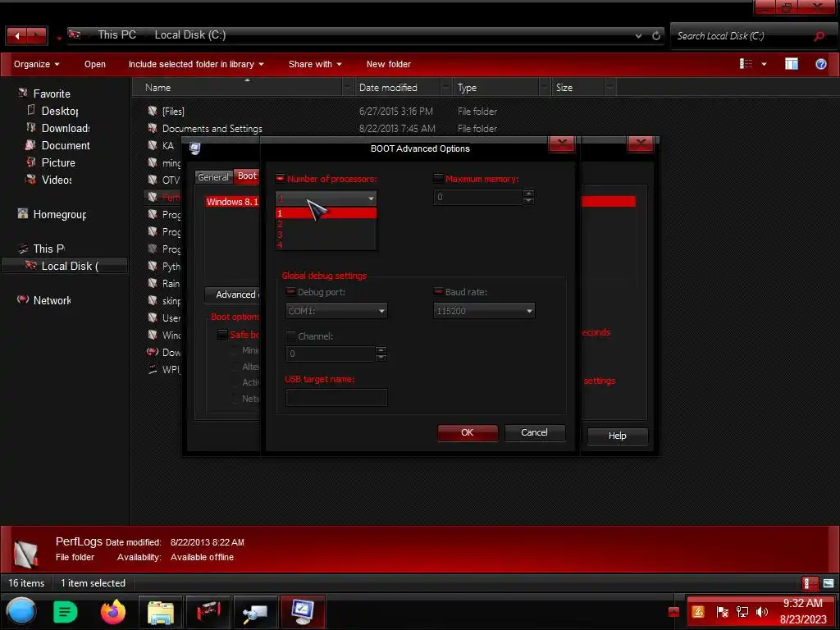
Task: Open the view options dropdown arrow
Action: [x=764, y=64]
